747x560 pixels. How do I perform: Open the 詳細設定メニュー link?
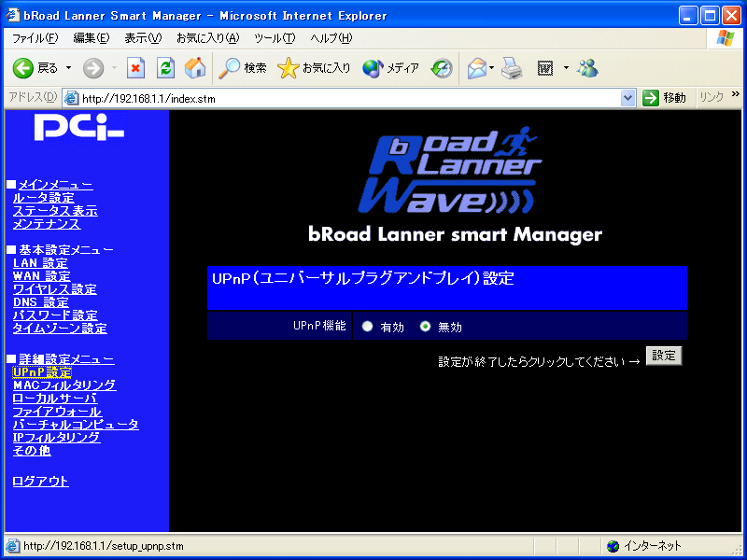[x=66, y=359]
